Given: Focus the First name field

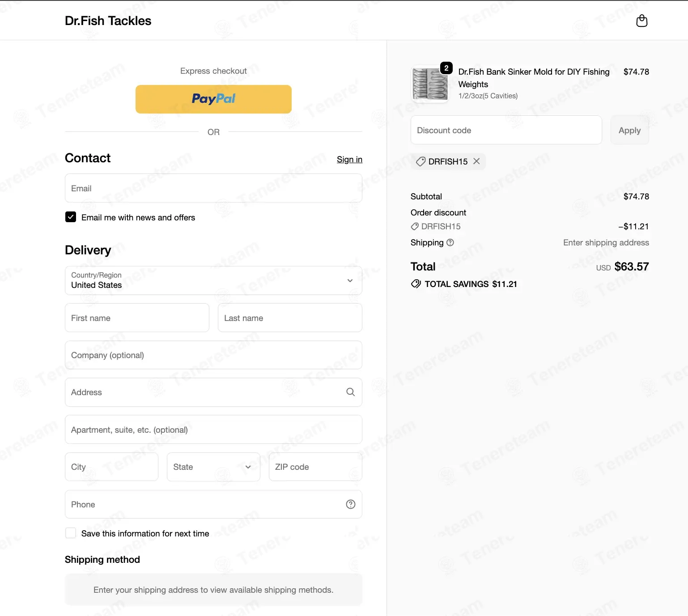Looking at the screenshot, I should pyautogui.click(x=137, y=318).
